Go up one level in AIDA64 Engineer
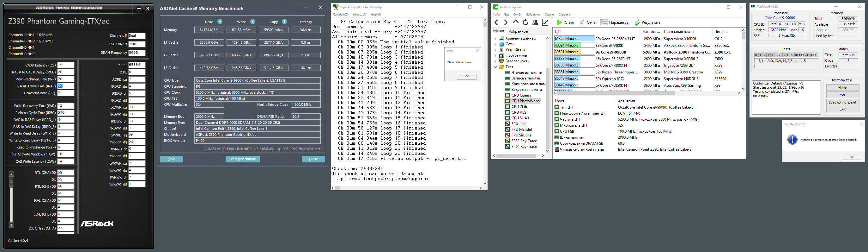 [x=516, y=22]
